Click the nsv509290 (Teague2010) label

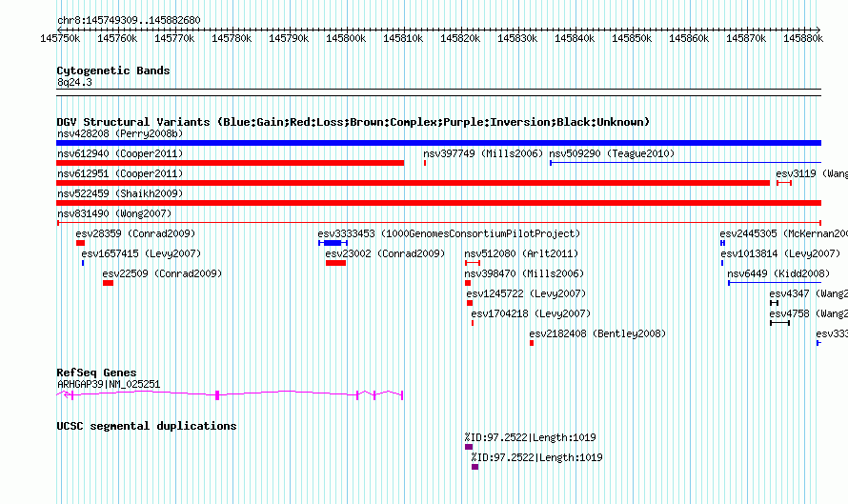pos(612,153)
